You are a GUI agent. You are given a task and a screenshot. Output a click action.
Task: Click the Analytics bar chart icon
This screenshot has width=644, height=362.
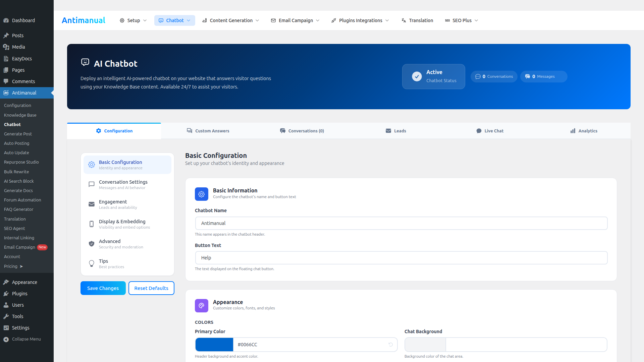[572, 131]
